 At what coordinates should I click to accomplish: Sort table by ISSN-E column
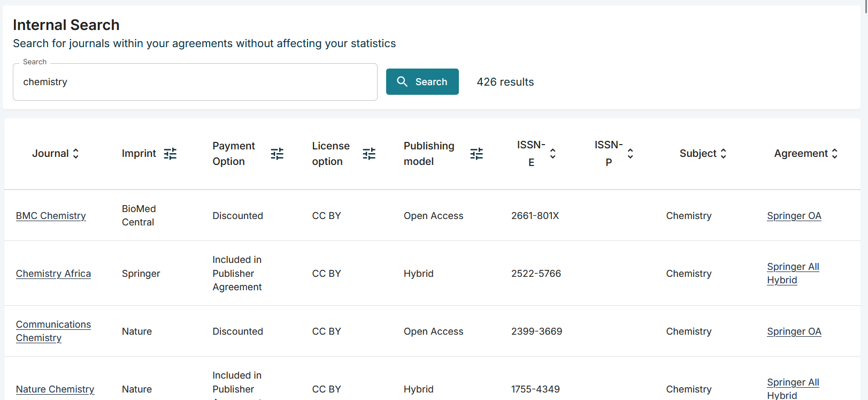(x=553, y=154)
